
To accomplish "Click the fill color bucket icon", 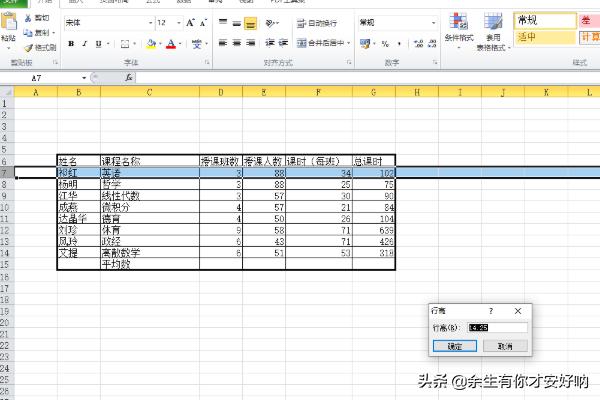I will pyautogui.click(x=151, y=44).
